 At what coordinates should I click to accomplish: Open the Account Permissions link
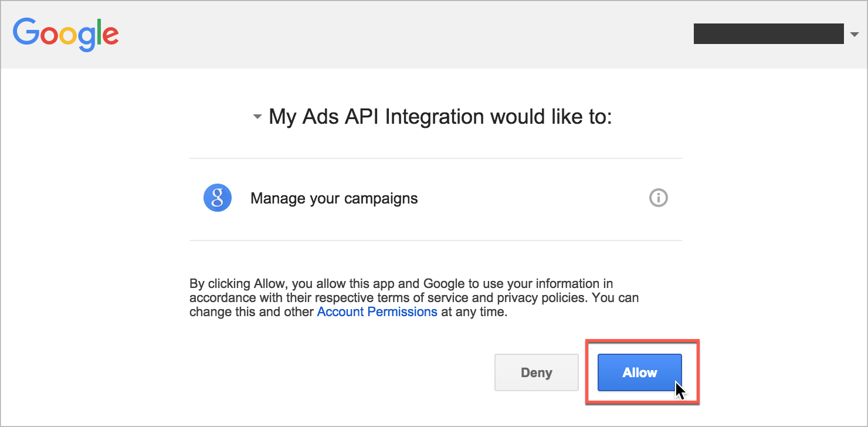click(x=377, y=312)
